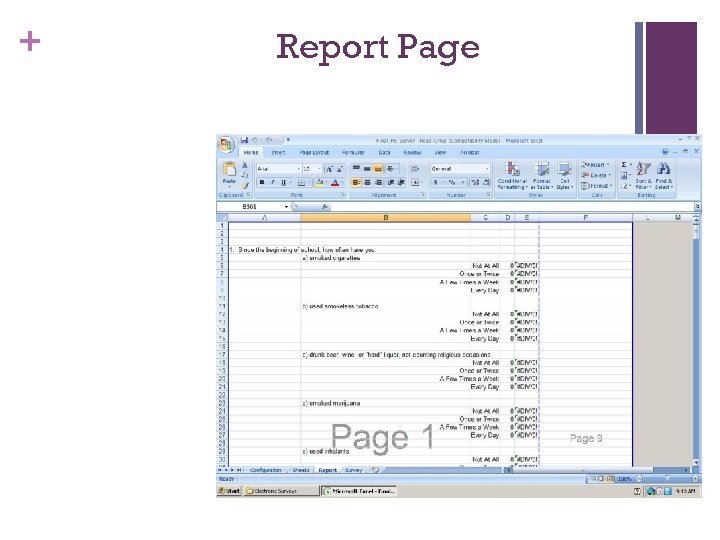Expand the Name Box dropdown arrow
The image size is (720, 540).
287,207
